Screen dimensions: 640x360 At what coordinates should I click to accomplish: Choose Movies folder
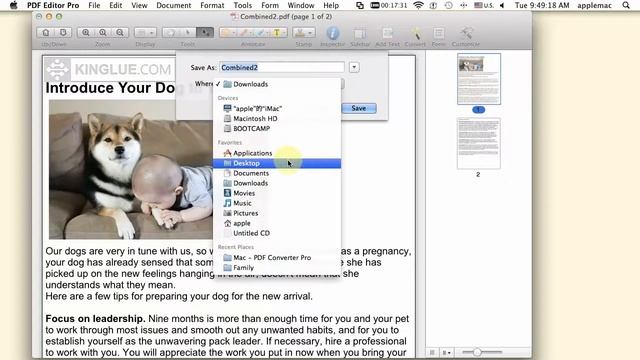[277, 193]
